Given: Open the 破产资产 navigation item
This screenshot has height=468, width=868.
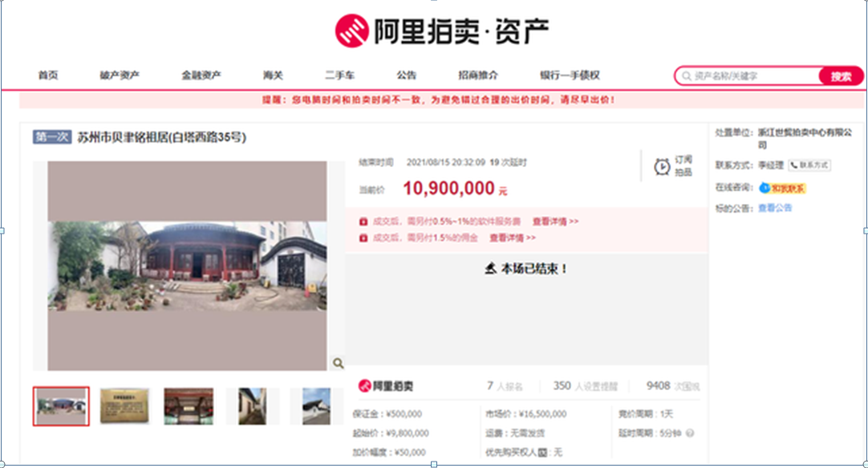Looking at the screenshot, I should click(x=120, y=75).
